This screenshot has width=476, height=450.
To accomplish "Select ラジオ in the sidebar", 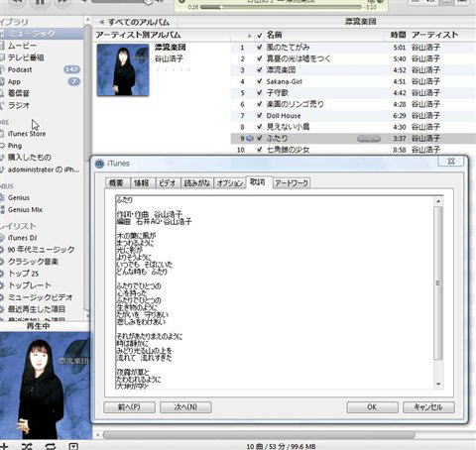I will (x=19, y=105).
